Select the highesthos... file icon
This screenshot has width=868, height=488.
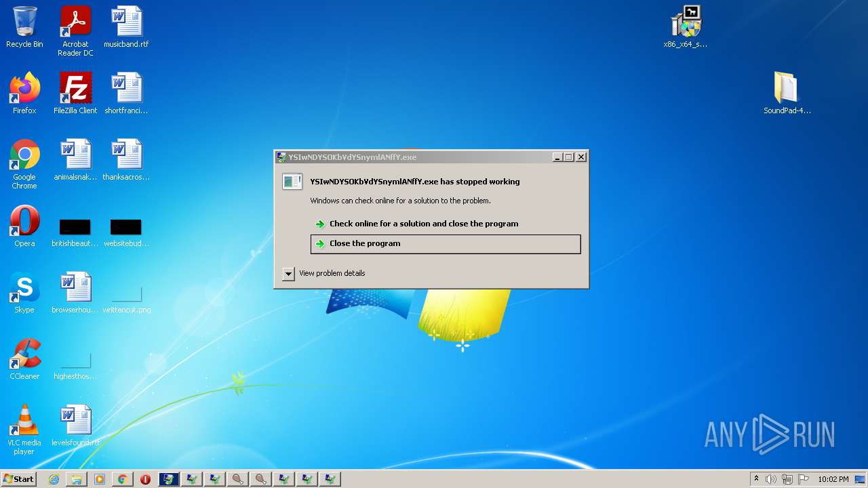coord(75,366)
